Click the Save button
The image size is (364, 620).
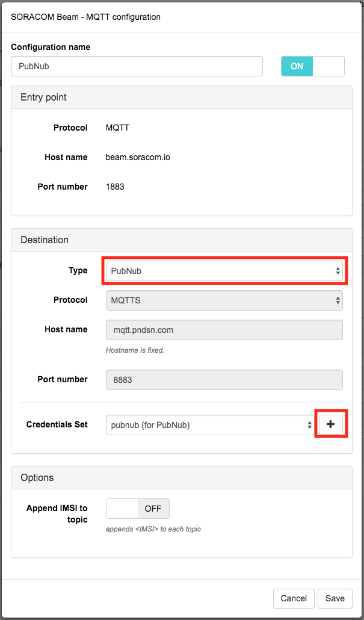click(335, 598)
